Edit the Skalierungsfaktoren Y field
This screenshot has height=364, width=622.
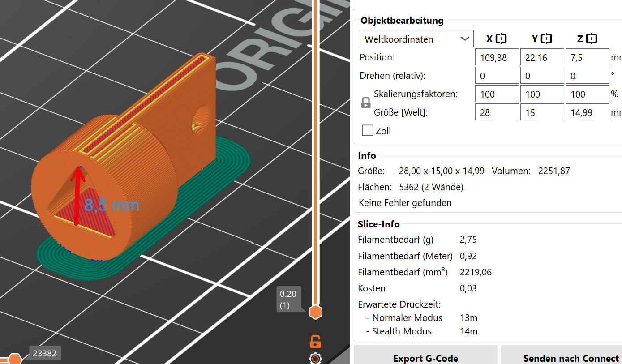click(x=542, y=94)
